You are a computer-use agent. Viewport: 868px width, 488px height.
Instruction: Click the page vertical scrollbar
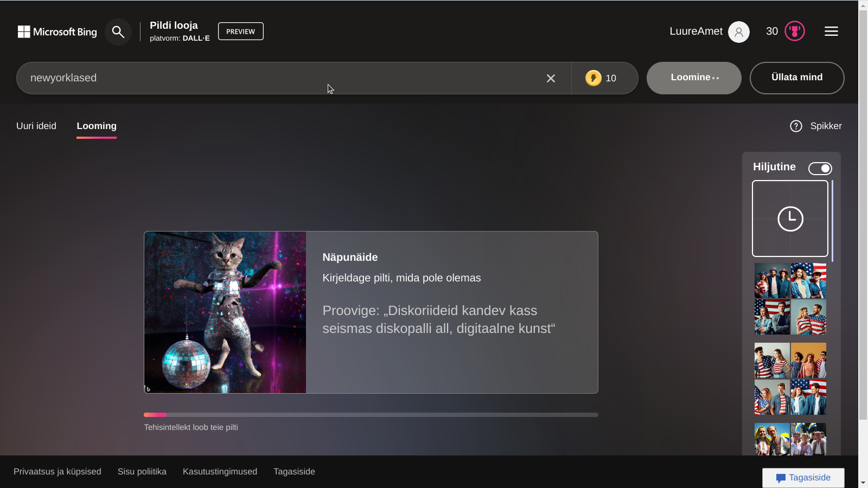[863, 215]
